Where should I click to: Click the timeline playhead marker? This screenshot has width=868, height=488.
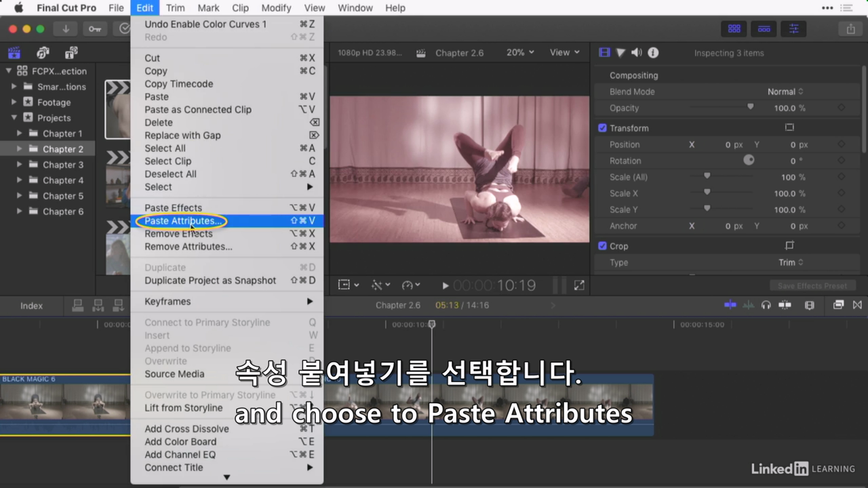coord(432,324)
